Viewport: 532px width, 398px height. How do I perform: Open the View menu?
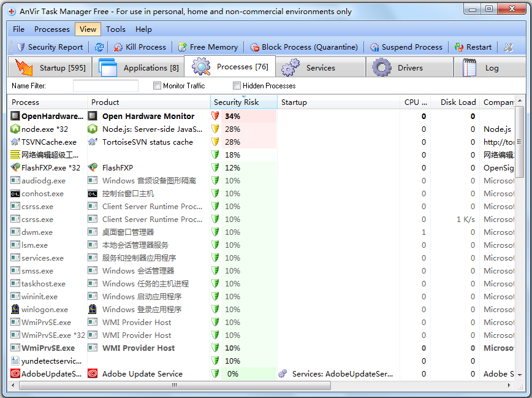coord(88,29)
